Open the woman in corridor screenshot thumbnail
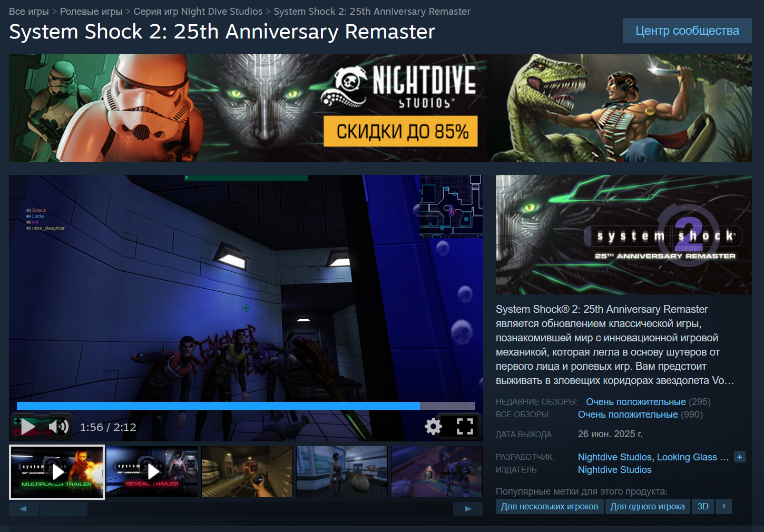 342,472
